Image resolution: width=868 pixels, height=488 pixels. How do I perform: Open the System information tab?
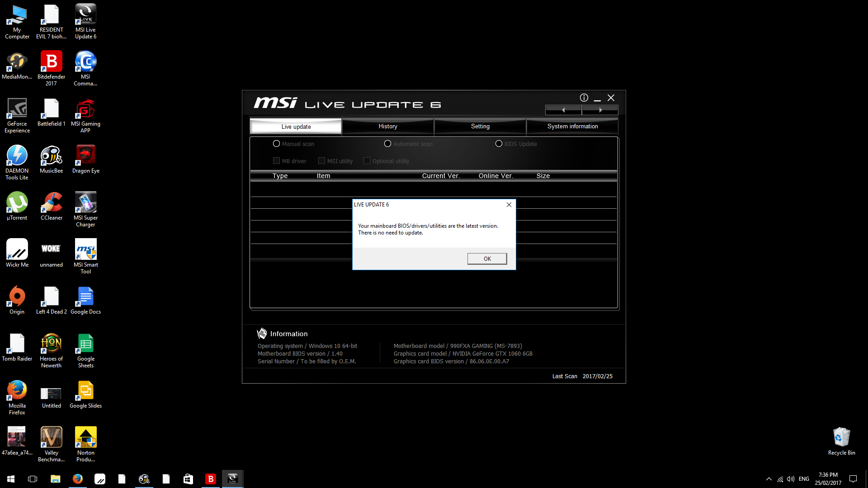pos(572,127)
